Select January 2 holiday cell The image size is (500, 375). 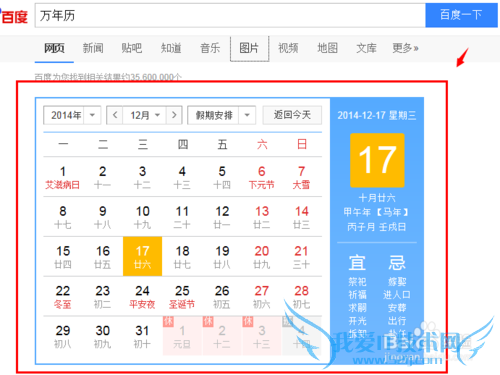222,336
